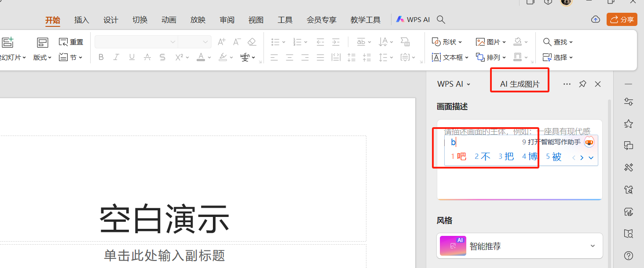
Task: Click the 画面描述 description text box
Action: 520,159
